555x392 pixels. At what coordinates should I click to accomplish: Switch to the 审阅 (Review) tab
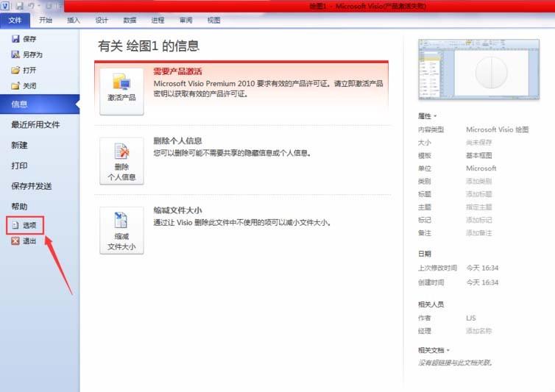tap(185, 20)
